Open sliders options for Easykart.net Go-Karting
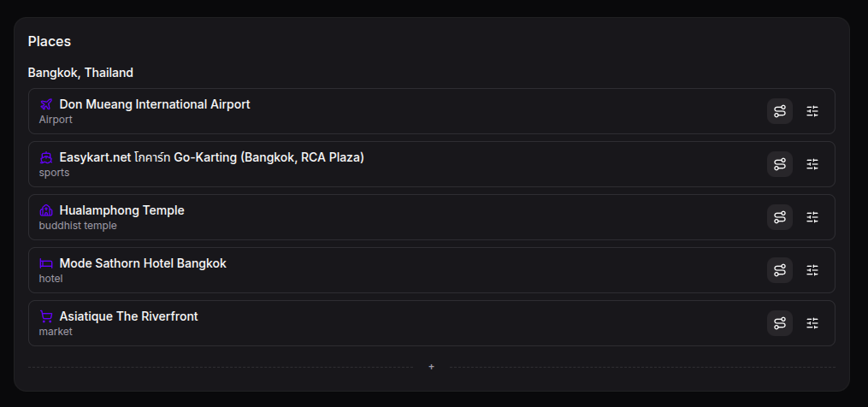Image resolution: width=868 pixels, height=407 pixels. [812, 164]
